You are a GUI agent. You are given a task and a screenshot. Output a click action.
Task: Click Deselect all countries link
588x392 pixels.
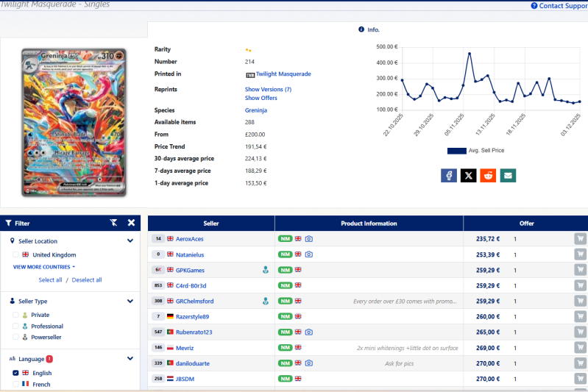pyautogui.click(x=87, y=280)
